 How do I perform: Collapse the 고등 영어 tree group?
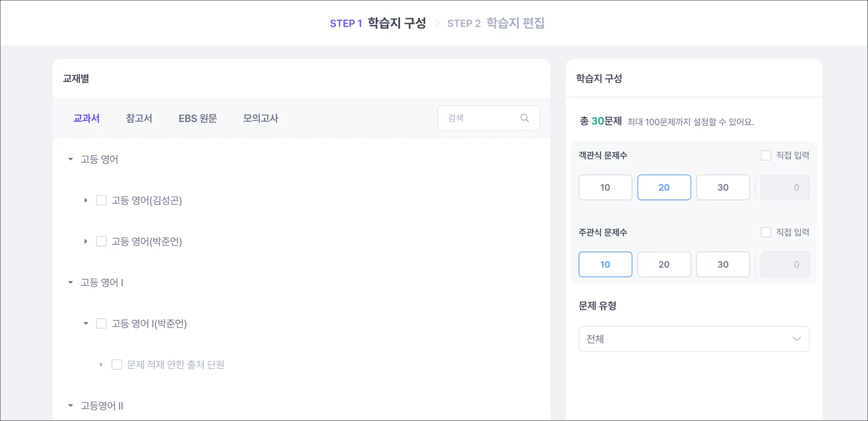[70, 159]
